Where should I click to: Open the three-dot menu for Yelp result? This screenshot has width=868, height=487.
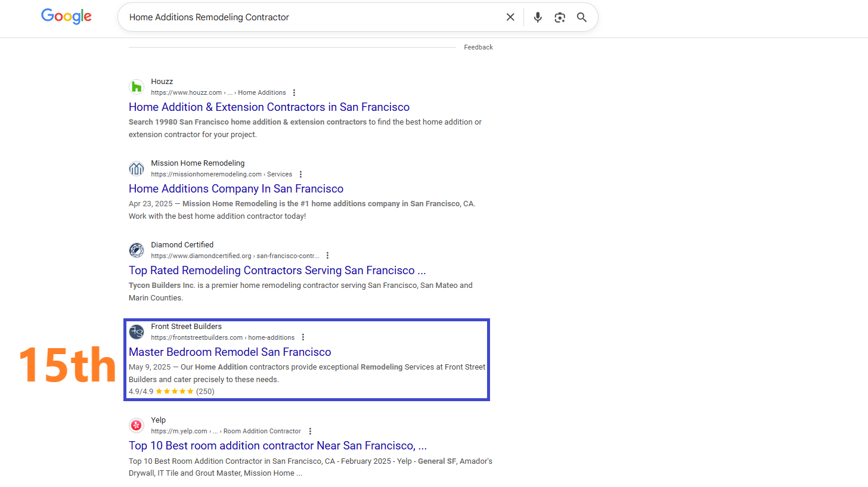pyautogui.click(x=309, y=432)
